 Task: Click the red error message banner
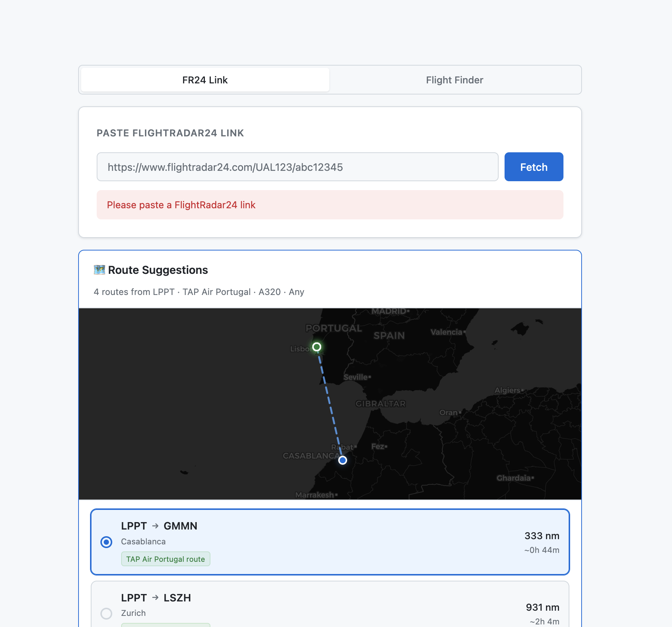click(330, 205)
